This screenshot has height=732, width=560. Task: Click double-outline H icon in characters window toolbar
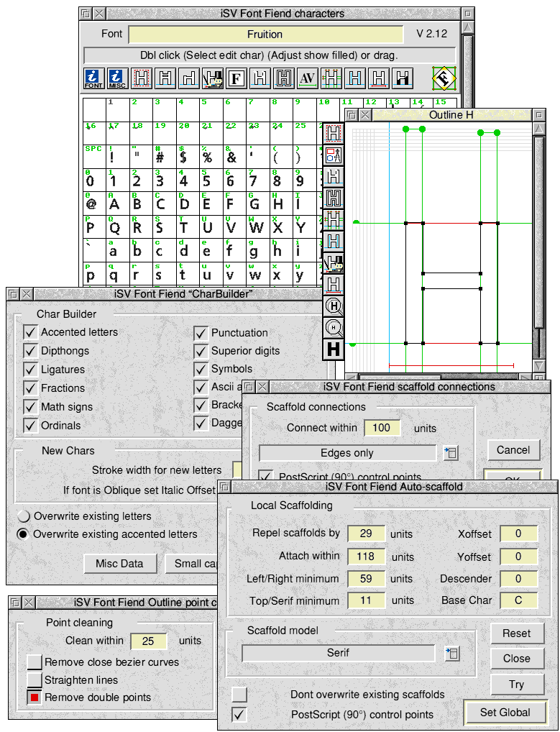click(x=284, y=78)
